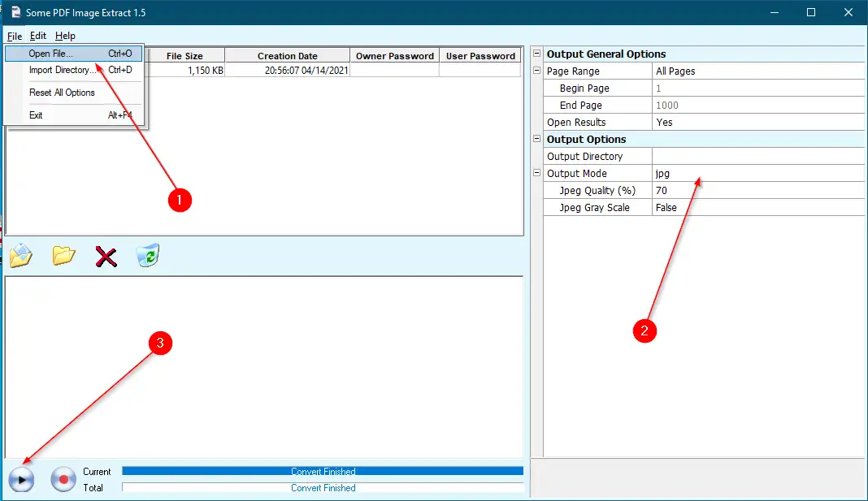
Task: Choose Open File... from the menu
Action: [74, 54]
